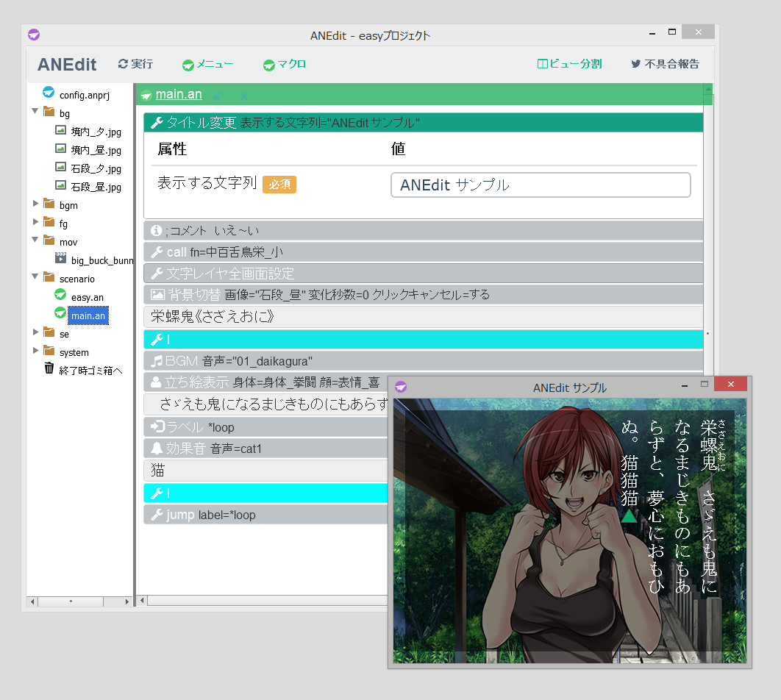Click the music note icon on BGM row
The image size is (781, 700).
pos(157,361)
